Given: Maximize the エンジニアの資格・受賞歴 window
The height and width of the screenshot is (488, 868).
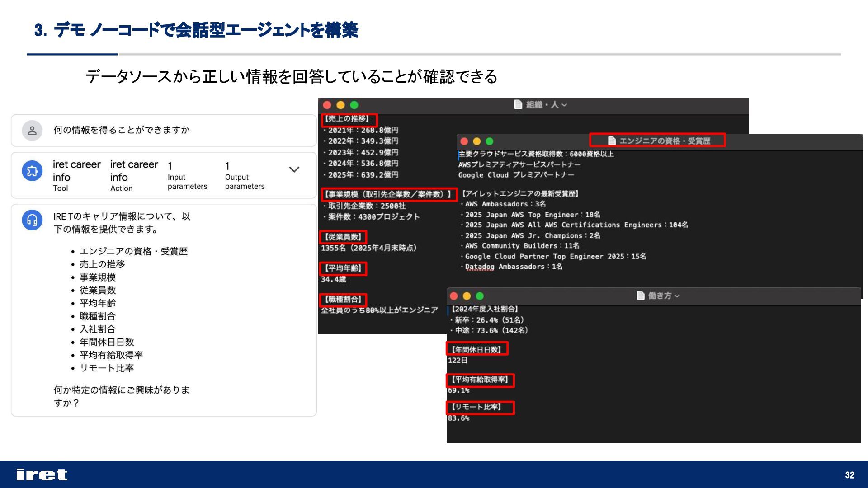Looking at the screenshot, I should pyautogui.click(x=489, y=141).
